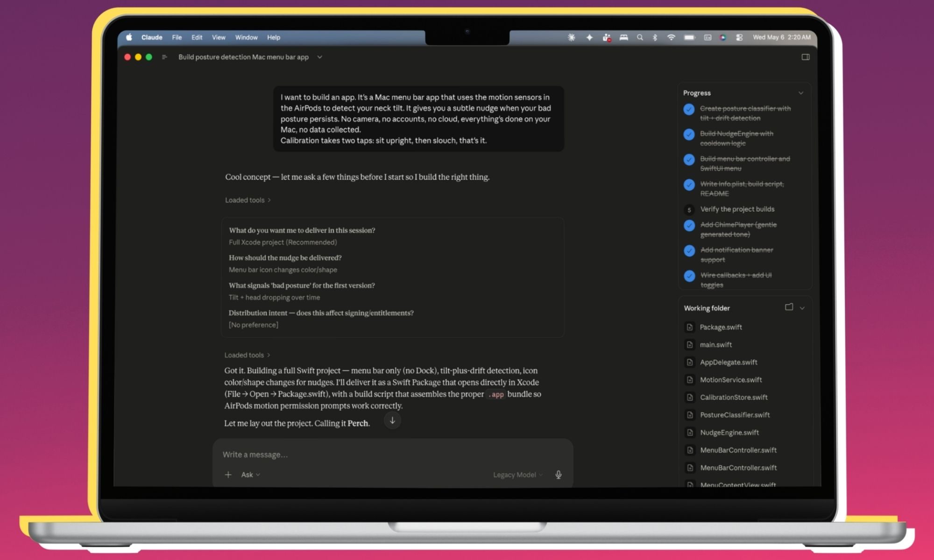The width and height of the screenshot is (934, 560).
Task: Collapse the Progress panel chevron
Action: [801, 93]
